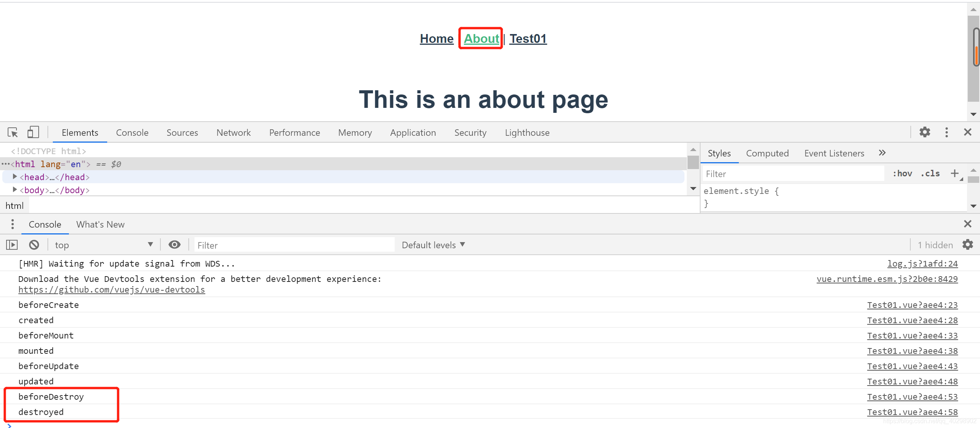980x428 pixels.
Task: Open console settings gear icon
Action: pos(968,244)
